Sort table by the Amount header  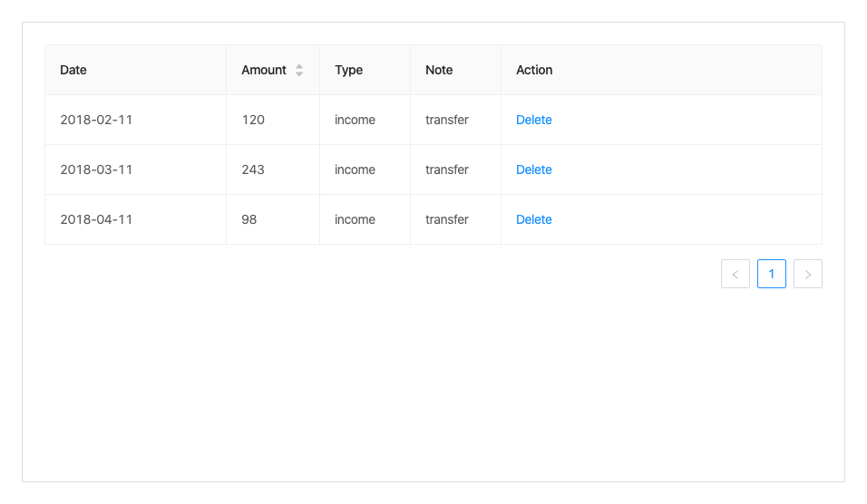[x=264, y=70]
